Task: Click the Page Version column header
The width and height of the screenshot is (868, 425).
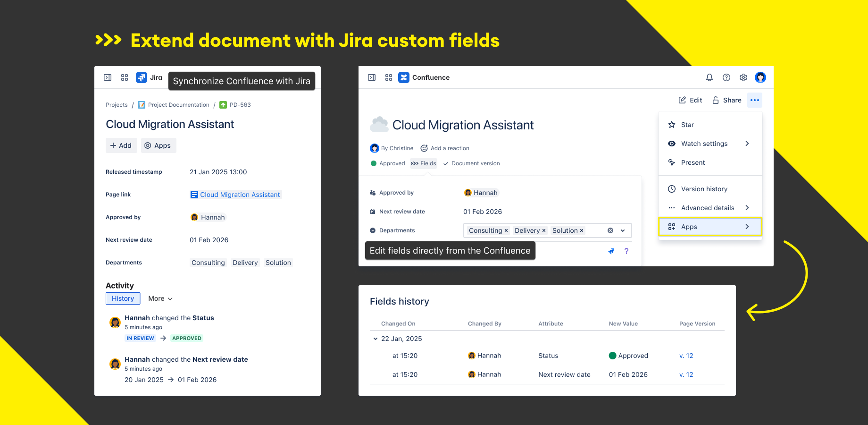Action: [697, 323]
